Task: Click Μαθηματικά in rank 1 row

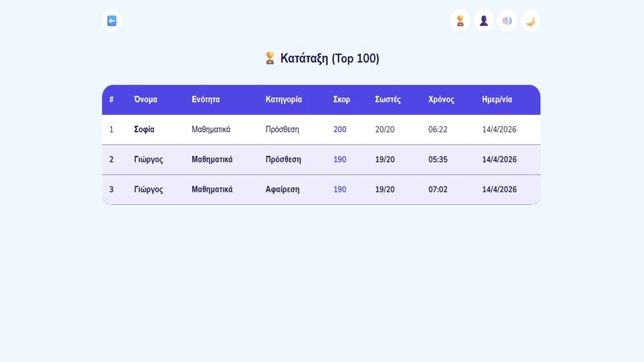Action: (x=211, y=130)
